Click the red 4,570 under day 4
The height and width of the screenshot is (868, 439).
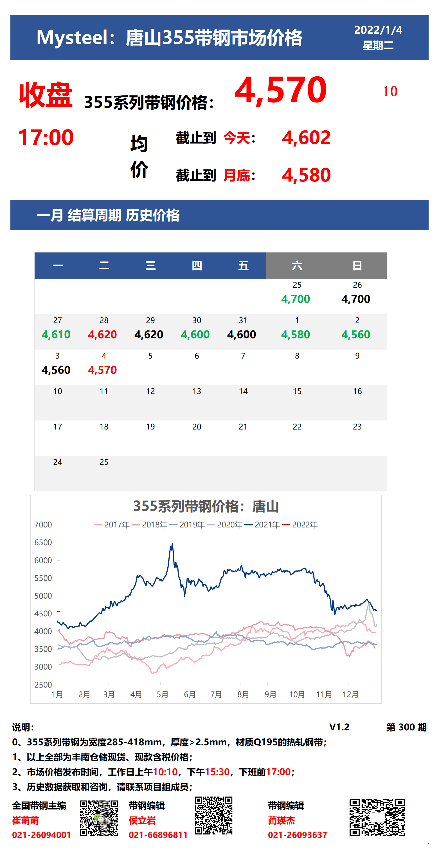(x=102, y=370)
